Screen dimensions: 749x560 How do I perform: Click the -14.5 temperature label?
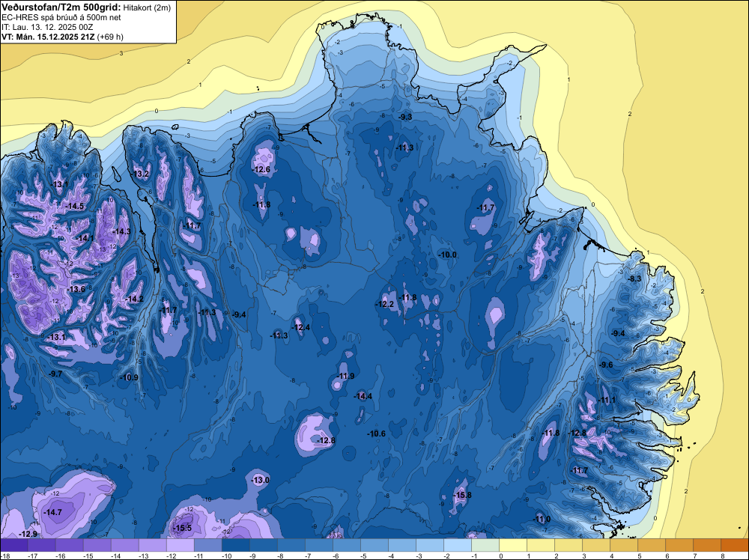pos(74,206)
